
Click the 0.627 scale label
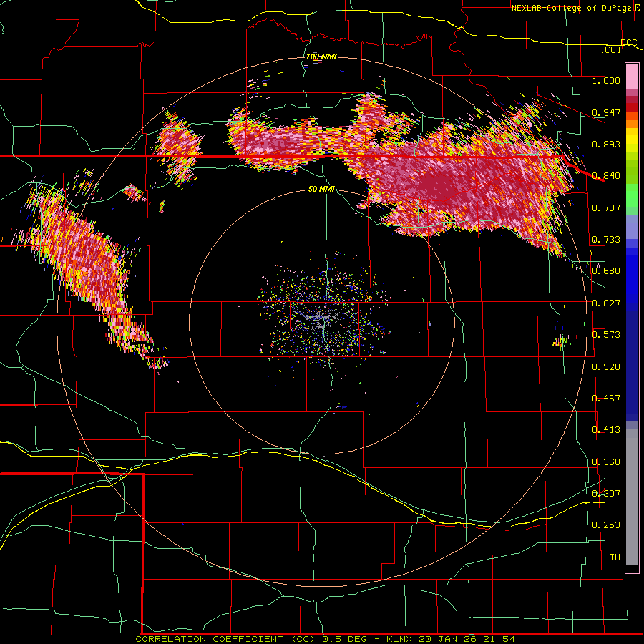click(x=606, y=303)
